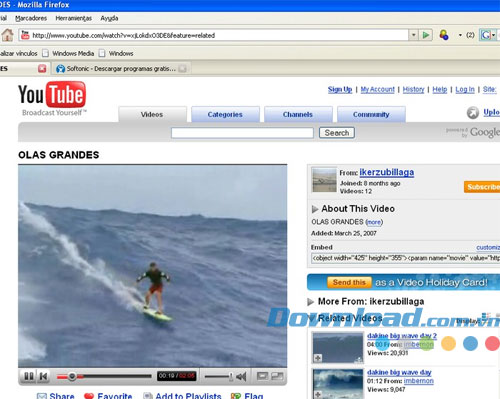Expand description with the (more) link

pos(374,222)
